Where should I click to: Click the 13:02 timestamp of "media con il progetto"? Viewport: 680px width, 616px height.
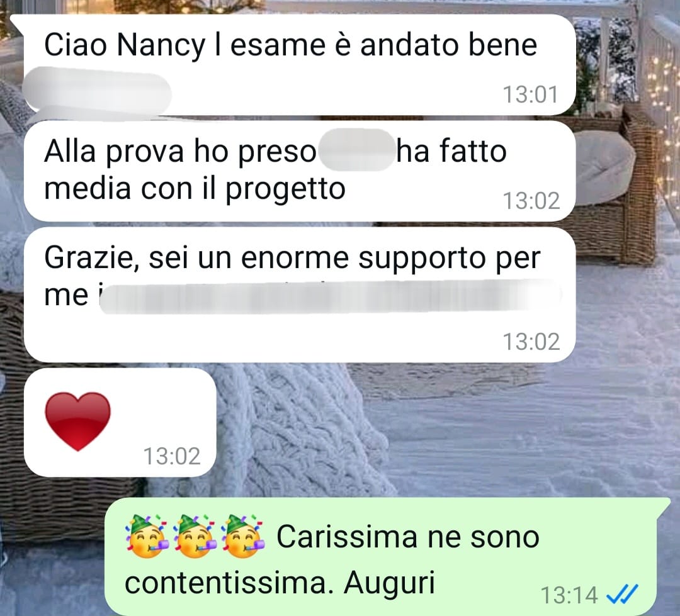click(531, 201)
